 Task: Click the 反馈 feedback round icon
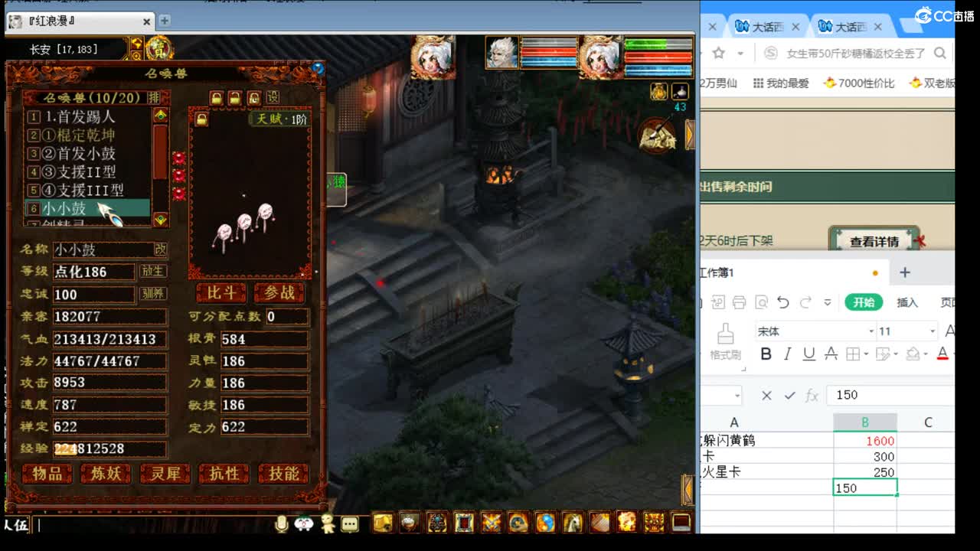click(x=657, y=135)
